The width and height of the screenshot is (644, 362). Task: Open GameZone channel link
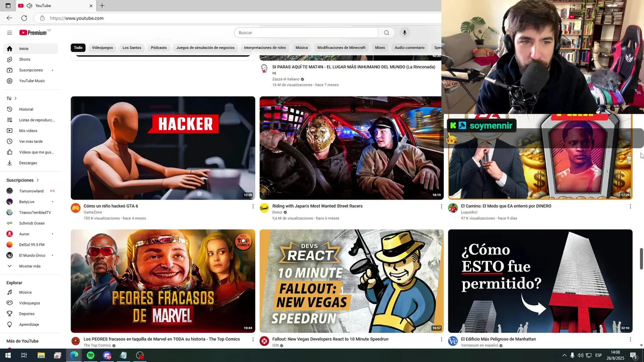[x=93, y=212]
